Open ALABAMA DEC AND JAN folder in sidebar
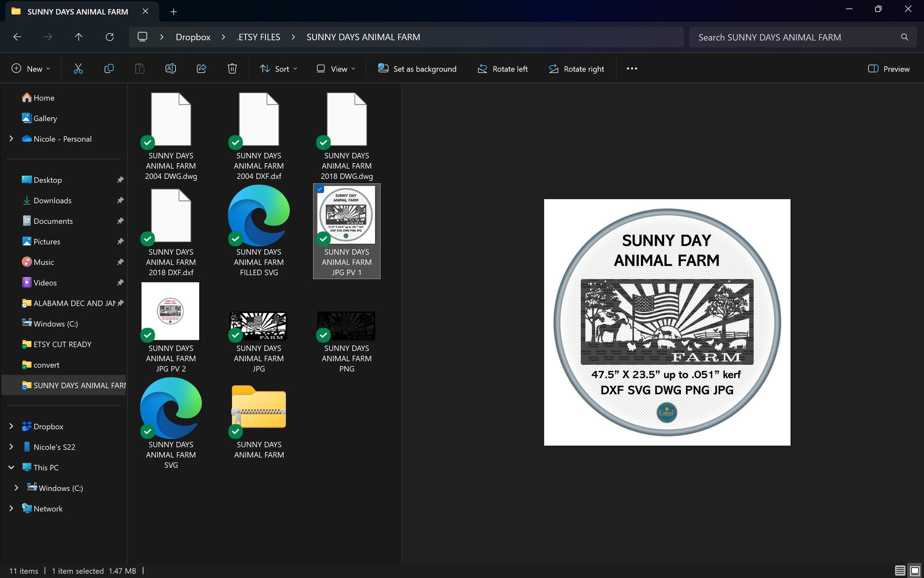The image size is (924, 578). [69, 303]
